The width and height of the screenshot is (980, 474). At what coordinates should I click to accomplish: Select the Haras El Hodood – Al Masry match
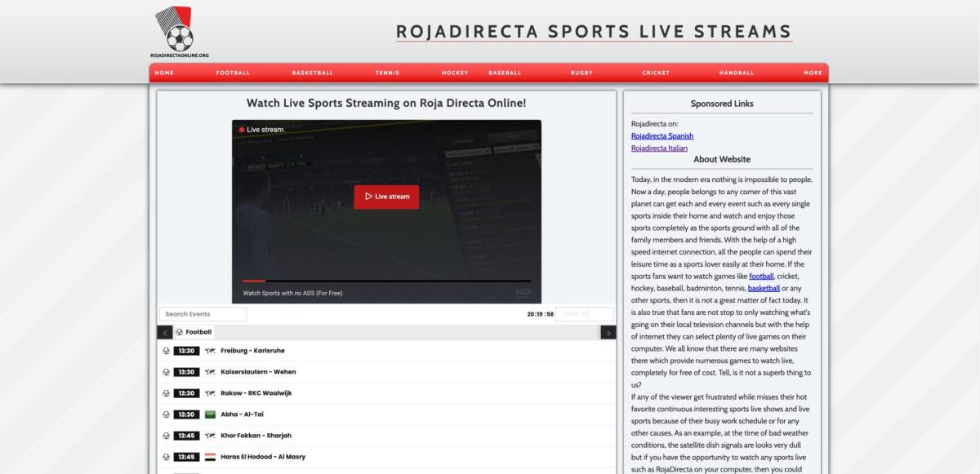pyautogui.click(x=261, y=456)
